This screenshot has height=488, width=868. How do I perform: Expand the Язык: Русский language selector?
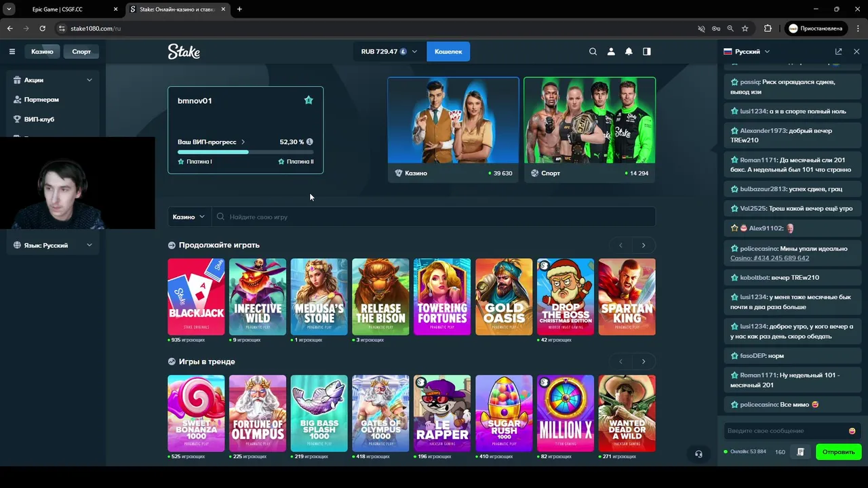(53, 245)
